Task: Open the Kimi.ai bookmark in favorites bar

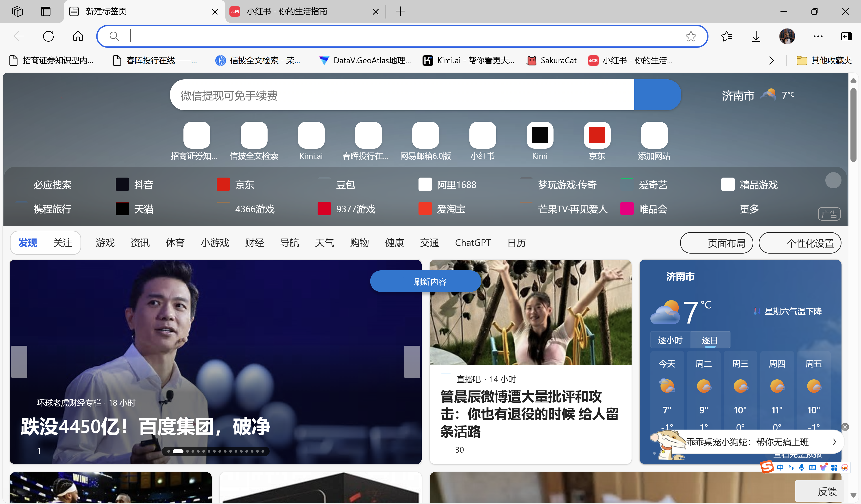Action: 469,61
